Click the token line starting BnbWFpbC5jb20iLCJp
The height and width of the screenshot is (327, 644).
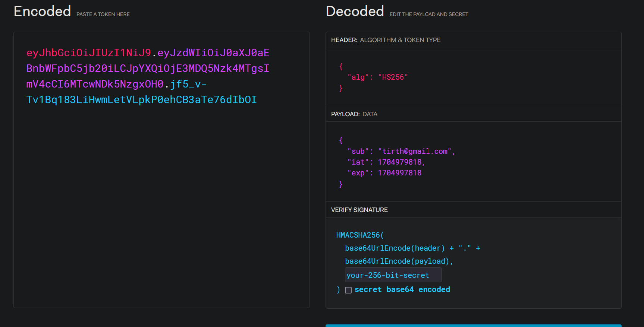click(148, 69)
